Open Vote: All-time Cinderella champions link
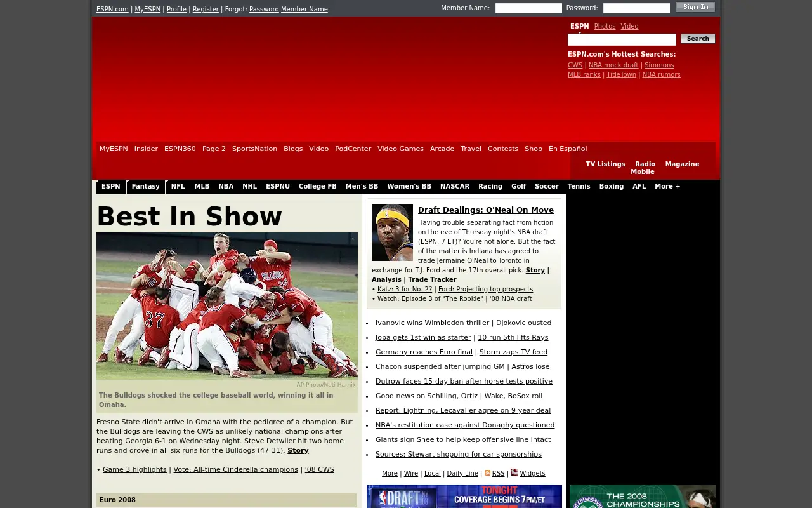 (235, 470)
